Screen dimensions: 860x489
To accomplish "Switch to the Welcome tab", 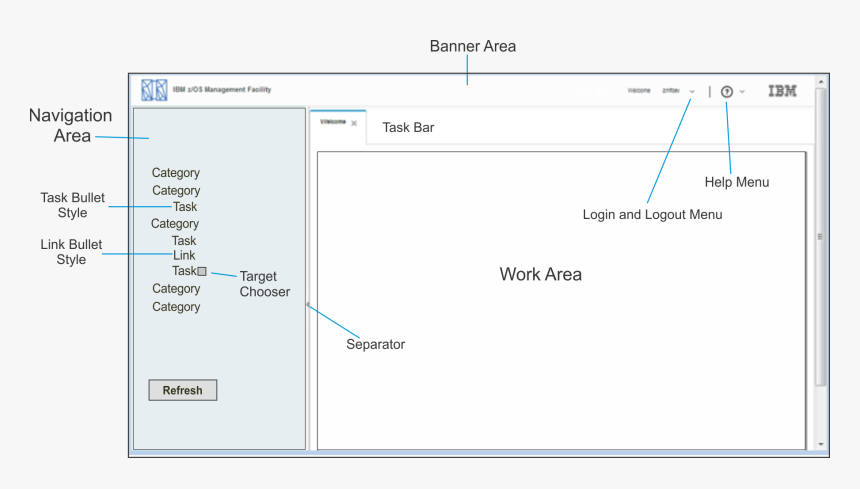I will point(332,122).
